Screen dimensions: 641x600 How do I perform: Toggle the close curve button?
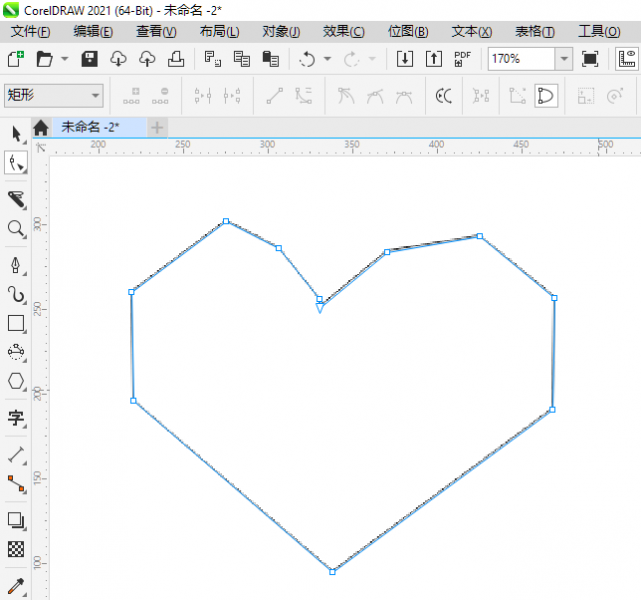coord(546,97)
